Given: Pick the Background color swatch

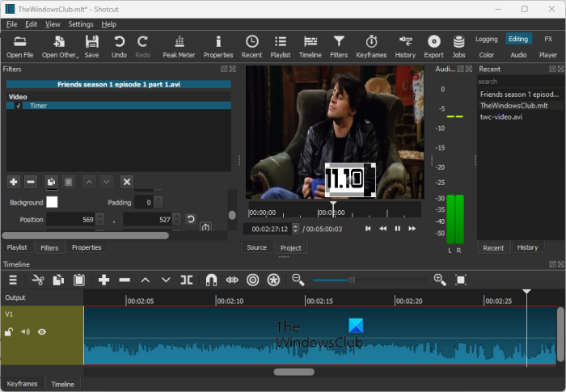Looking at the screenshot, I should coord(52,202).
